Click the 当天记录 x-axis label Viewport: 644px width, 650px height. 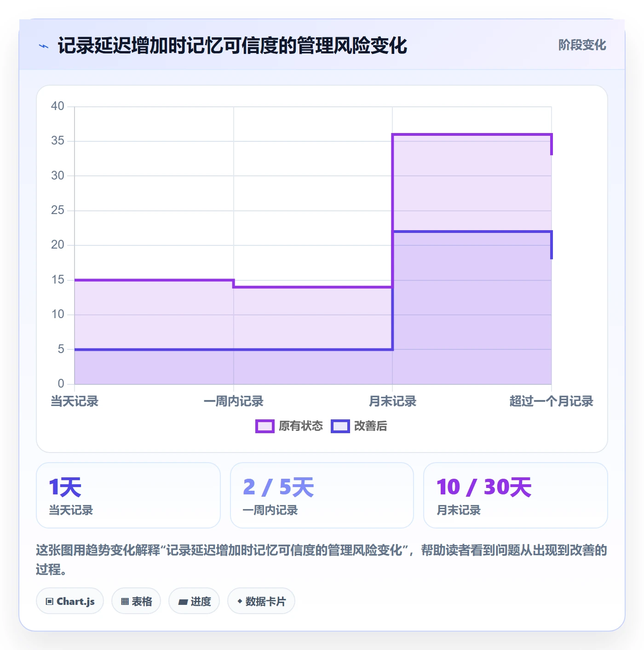75,401
